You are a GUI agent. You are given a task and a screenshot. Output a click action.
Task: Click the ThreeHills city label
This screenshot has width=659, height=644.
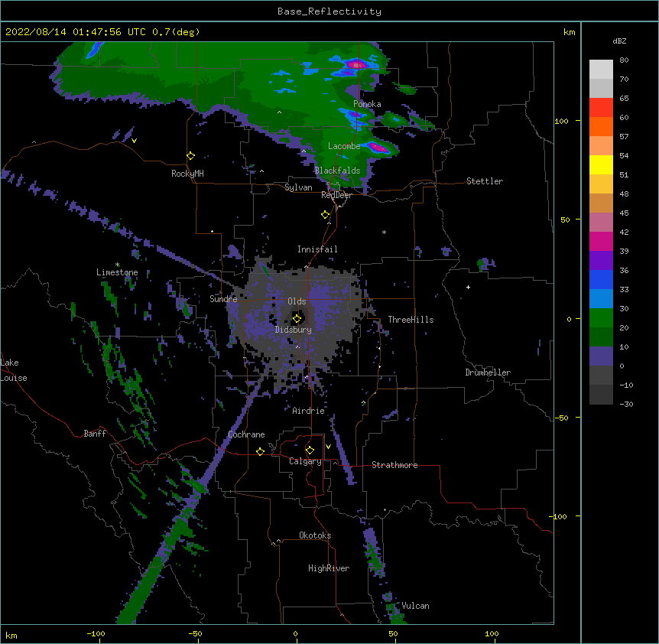tap(411, 320)
